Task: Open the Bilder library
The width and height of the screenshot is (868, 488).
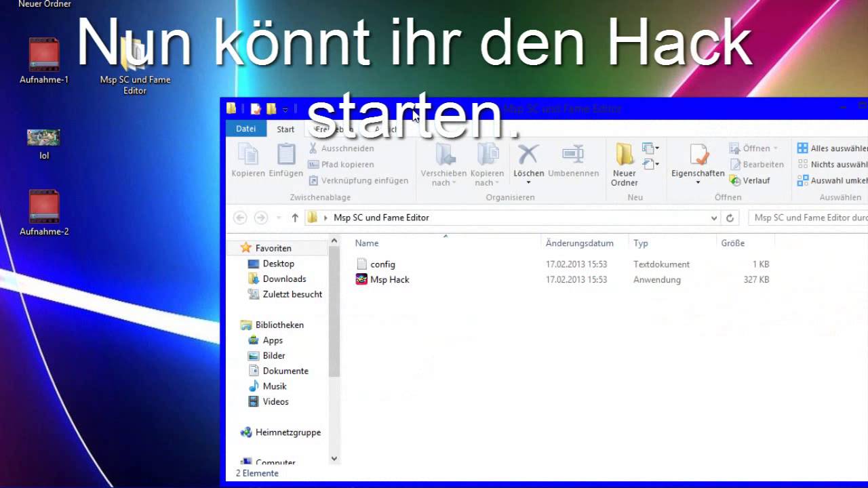Action: pyautogui.click(x=274, y=355)
